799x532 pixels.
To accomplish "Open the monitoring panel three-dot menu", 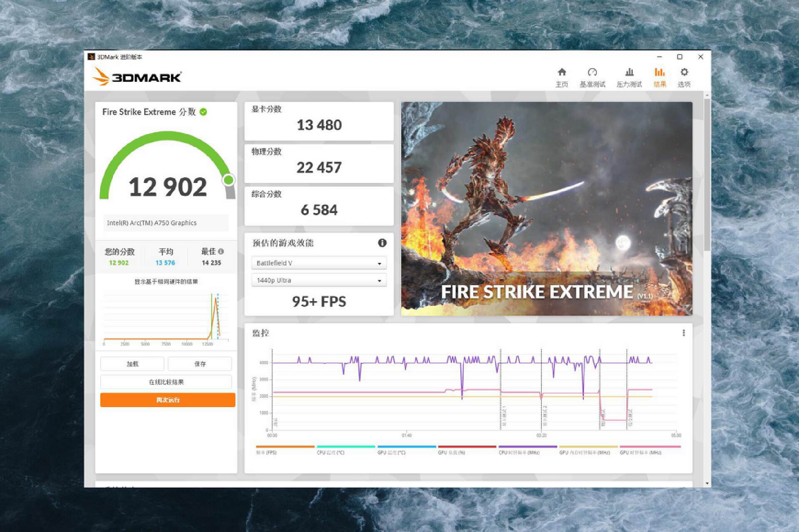I will (683, 333).
